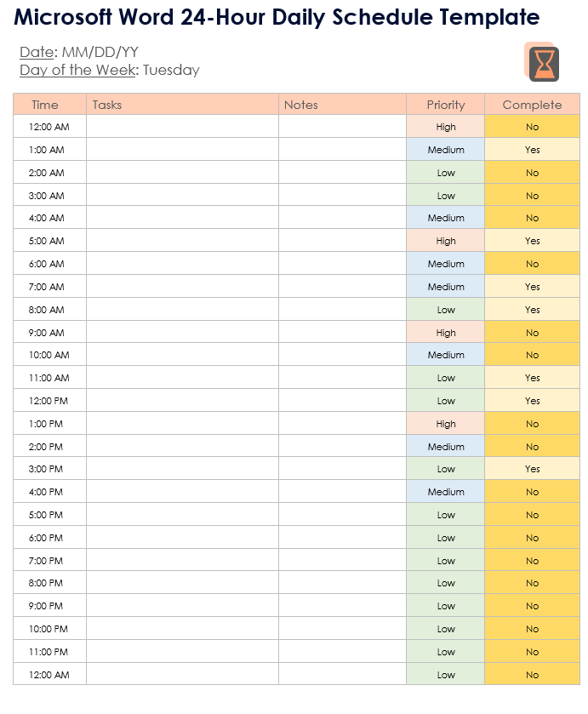The width and height of the screenshot is (588, 714).
Task: Click the hourglass icon in the header
Action: pyautogui.click(x=543, y=63)
